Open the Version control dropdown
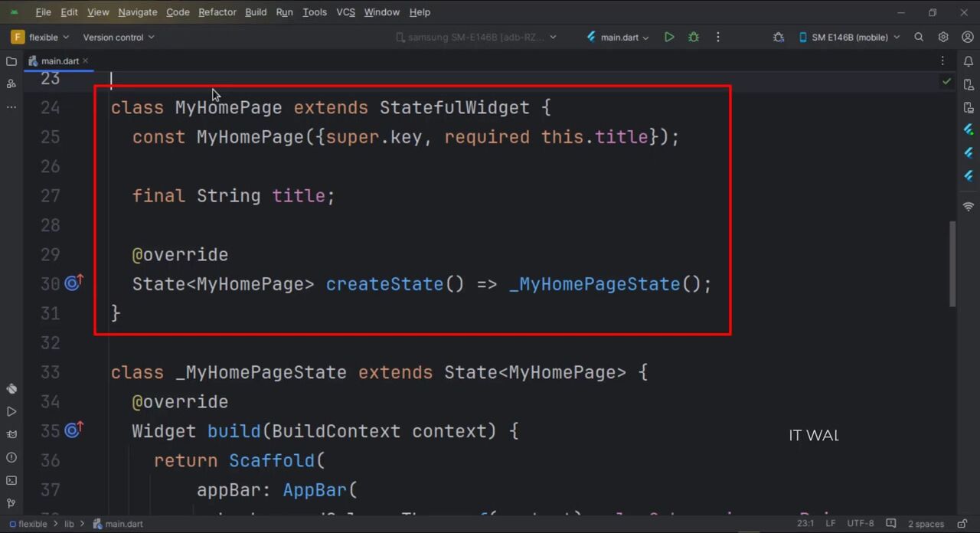Image resolution: width=980 pixels, height=533 pixels. tap(118, 37)
